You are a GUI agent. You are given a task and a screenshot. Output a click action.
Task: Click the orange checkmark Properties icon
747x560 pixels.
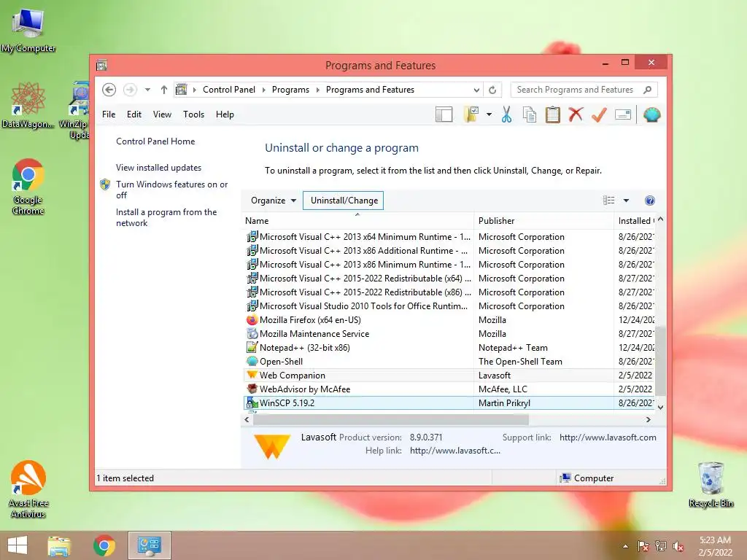click(x=599, y=114)
